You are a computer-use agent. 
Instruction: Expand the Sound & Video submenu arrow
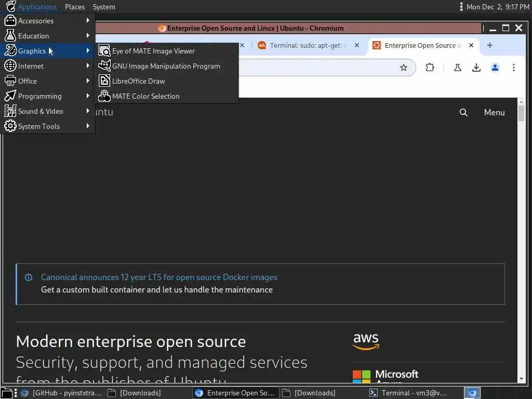pos(88,111)
